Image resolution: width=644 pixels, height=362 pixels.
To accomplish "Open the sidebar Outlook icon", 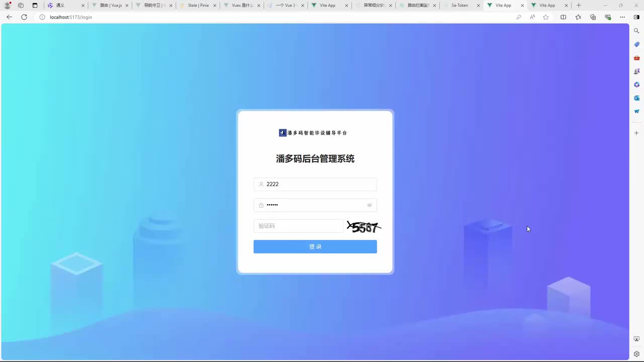I will tap(636, 98).
